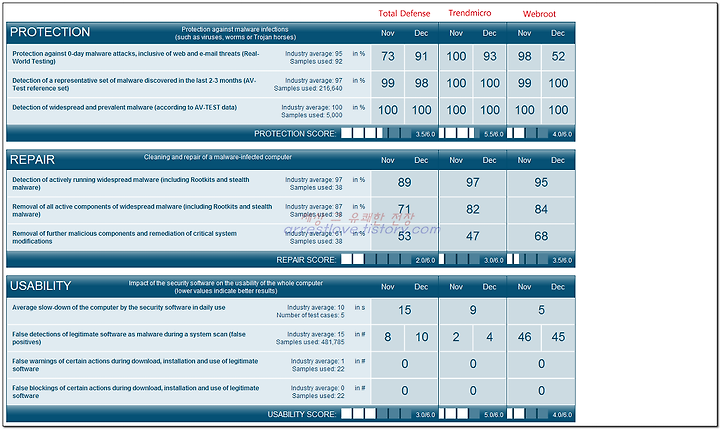Click Trendmicro December false detections 4
This screenshot has width=720, height=429.
pos(489,337)
